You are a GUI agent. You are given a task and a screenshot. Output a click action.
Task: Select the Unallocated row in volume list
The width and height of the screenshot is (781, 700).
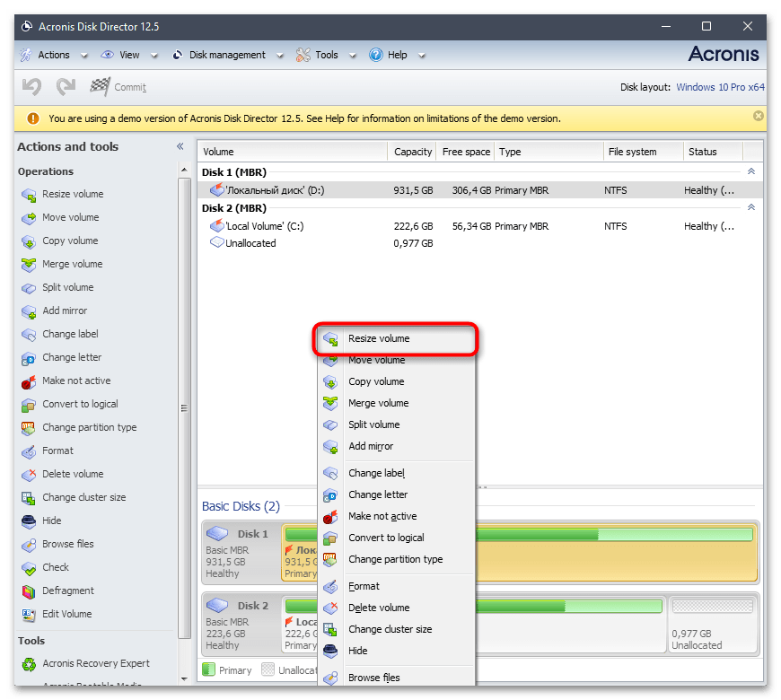pos(250,243)
